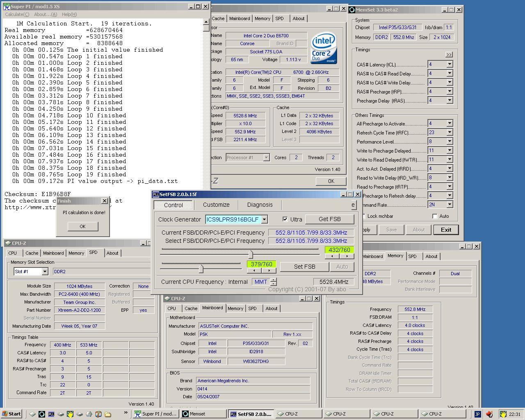The height and width of the screenshot is (420, 525).
Task: Click the red speaker tray icon
Action: [489, 414]
